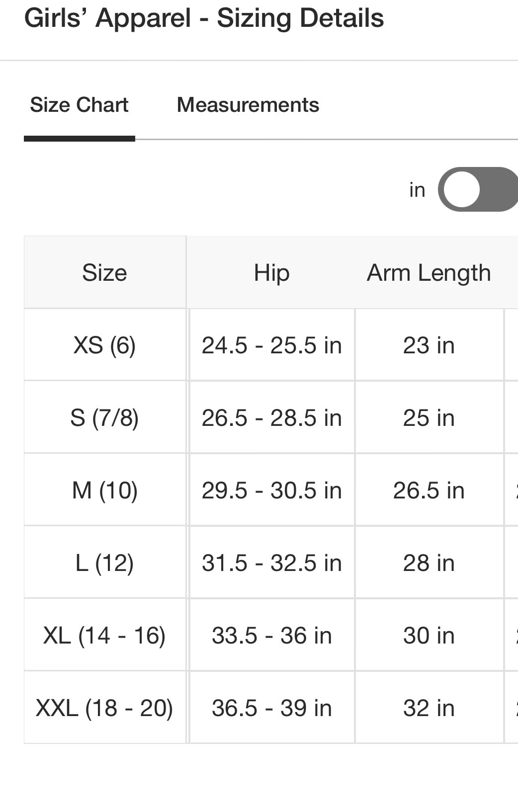Select the 29.5 - 30.5 in hip value
The width and height of the screenshot is (518, 812).
[x=271, y=490]
